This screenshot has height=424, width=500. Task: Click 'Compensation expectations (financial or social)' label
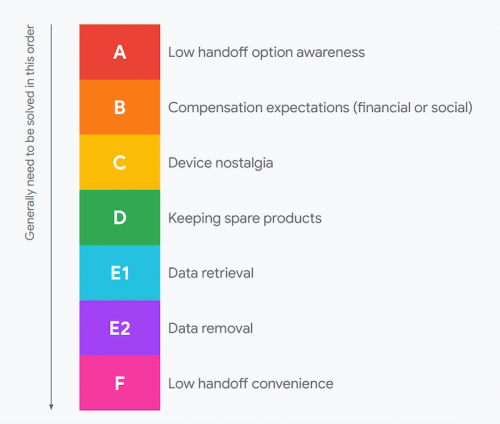(x=320, y=108)
